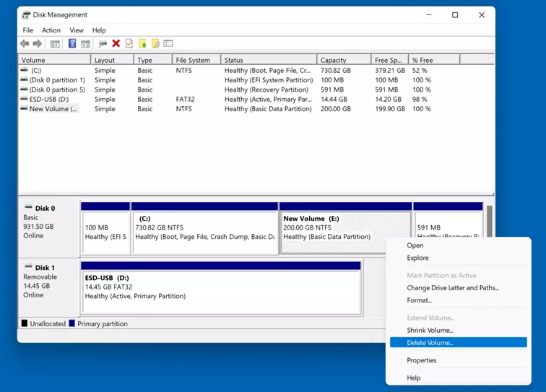Click the Properties checkmark page icon
546x392 pixels.
[129, 43]
